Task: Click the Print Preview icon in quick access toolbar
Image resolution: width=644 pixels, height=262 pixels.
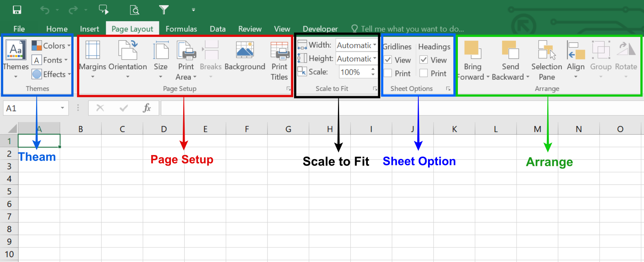Action: [134, 10]
